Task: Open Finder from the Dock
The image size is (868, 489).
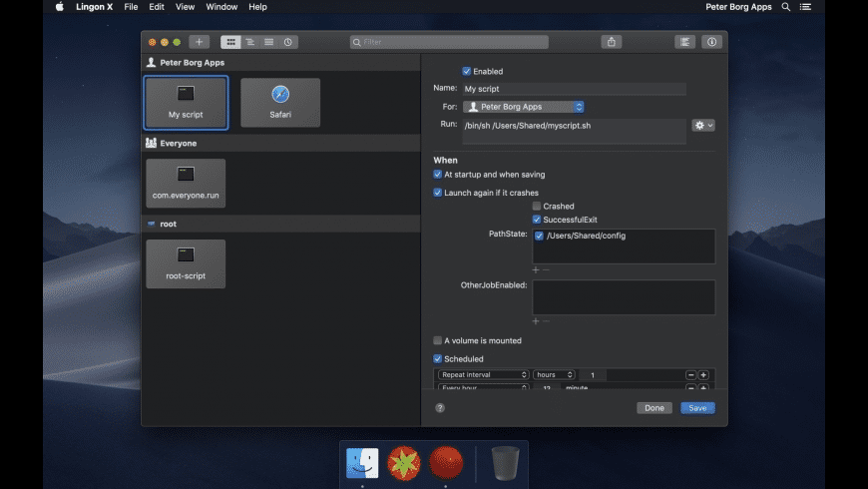Action: click(362, 463)
